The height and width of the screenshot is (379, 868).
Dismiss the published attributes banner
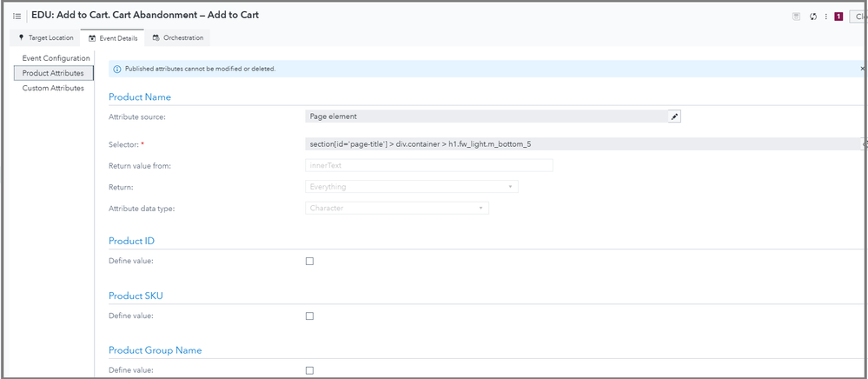862,69
